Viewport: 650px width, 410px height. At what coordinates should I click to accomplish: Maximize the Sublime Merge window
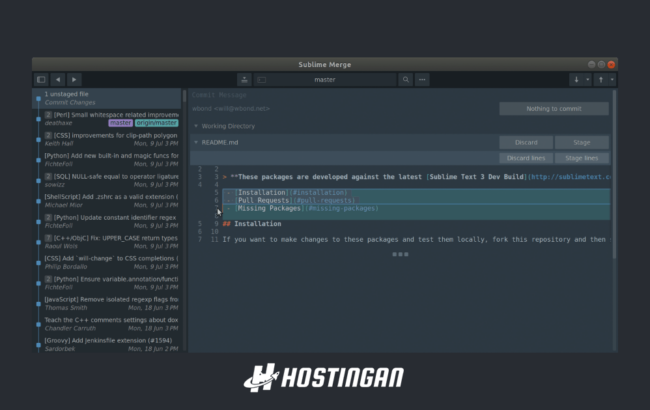601,64
